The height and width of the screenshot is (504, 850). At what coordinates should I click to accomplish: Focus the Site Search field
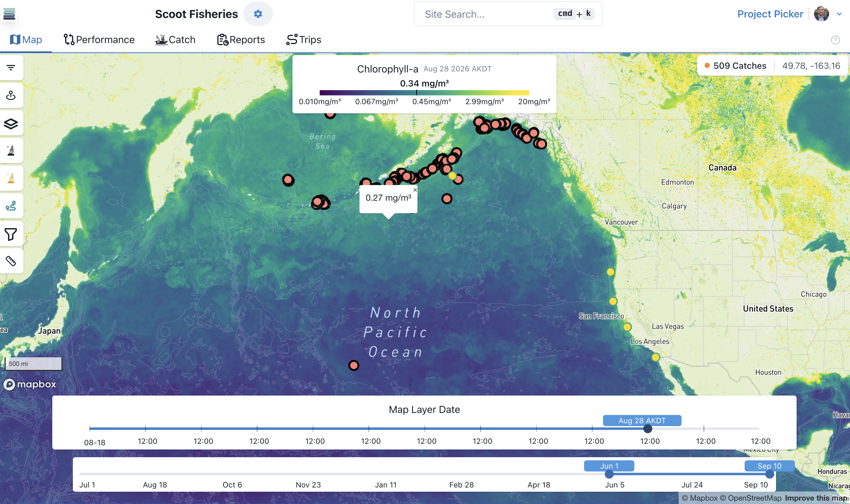point(508,14)
